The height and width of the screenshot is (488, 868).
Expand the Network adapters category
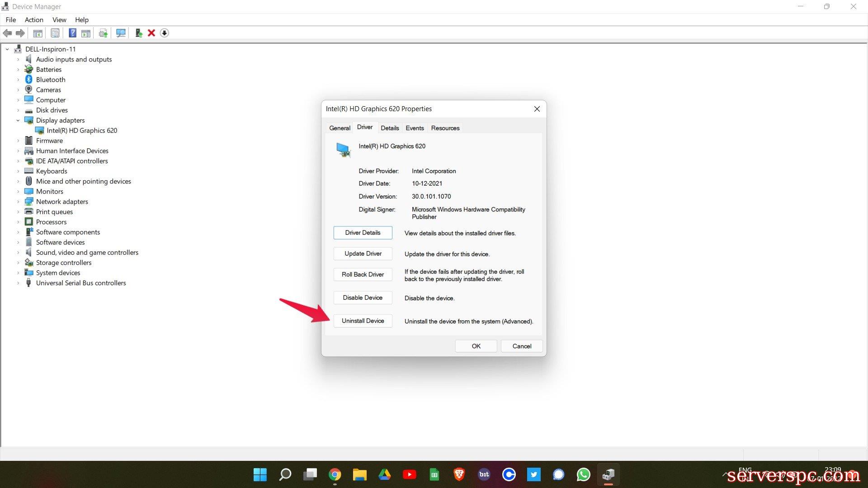point(18,202)
